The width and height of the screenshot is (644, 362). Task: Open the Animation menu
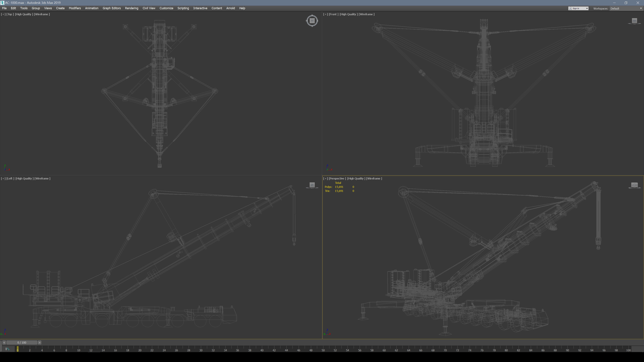tap(92, 8)
